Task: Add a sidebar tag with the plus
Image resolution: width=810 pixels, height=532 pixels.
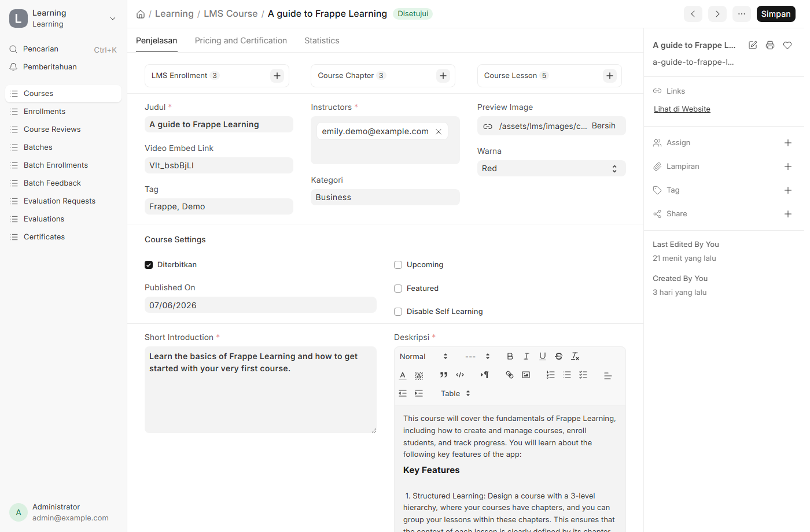Action: pos(788,190)
